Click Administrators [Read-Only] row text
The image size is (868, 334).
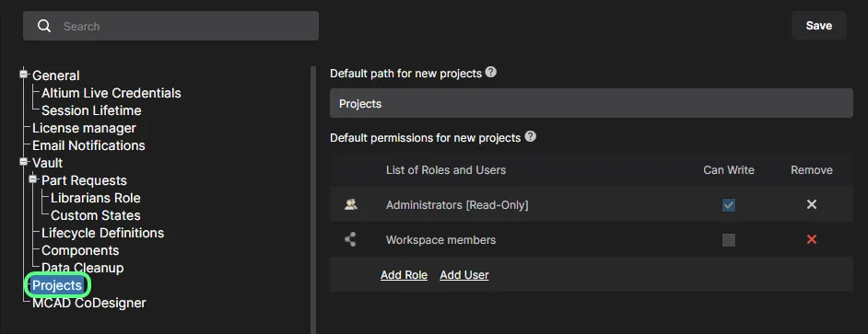[x=457, y=205]
